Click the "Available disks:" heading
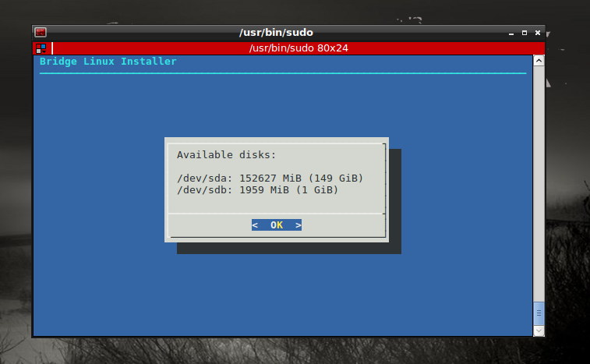Image resolution: width=590 pixels, height=364 pixels. point(227,154)
